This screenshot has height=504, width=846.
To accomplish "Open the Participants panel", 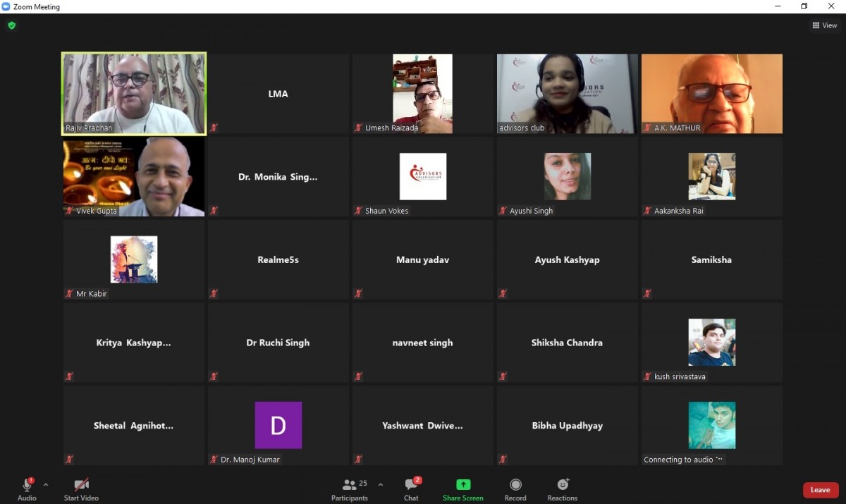I will pos(350,489).
